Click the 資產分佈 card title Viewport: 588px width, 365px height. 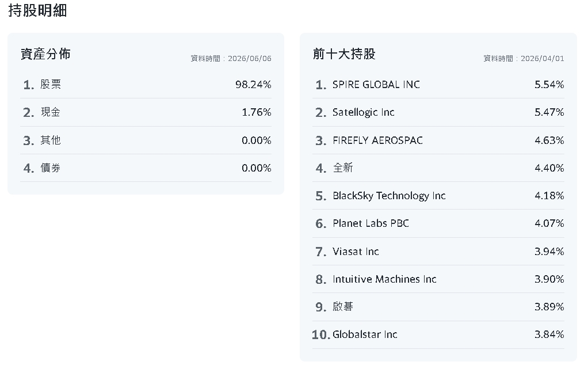pyautogui.click(x=45, y=54)
